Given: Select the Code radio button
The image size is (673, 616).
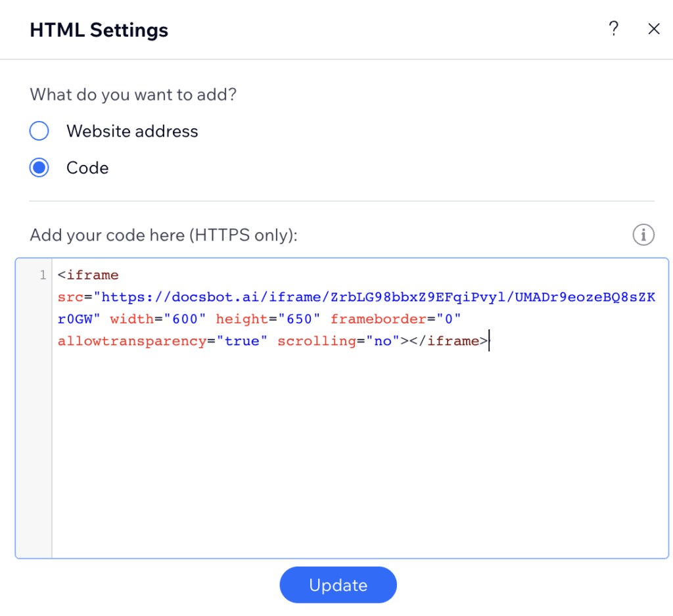Looking at the screenshot, I should pos(39,168).
